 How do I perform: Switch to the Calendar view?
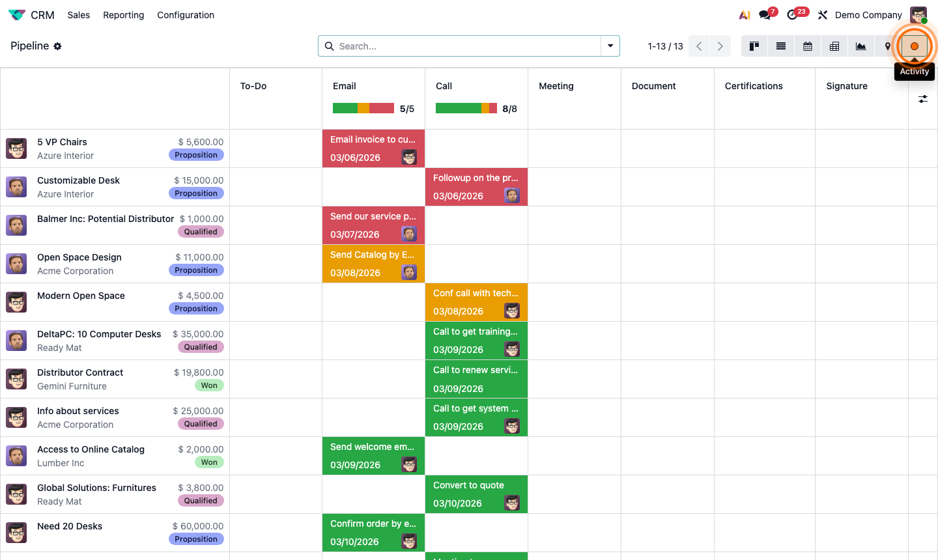click(807, 46)
